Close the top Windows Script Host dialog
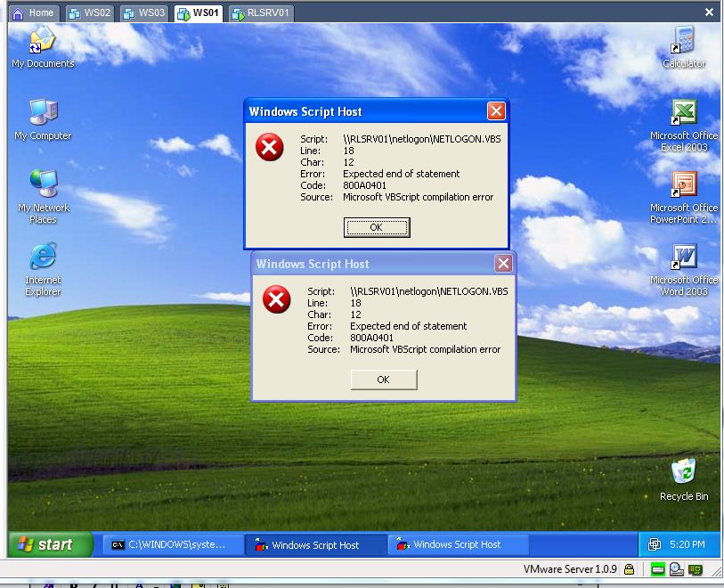The image size is (724, 588). (496, 110)
